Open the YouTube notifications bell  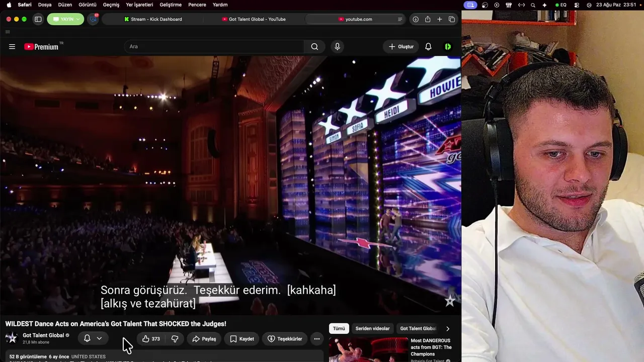pos(428,47)
